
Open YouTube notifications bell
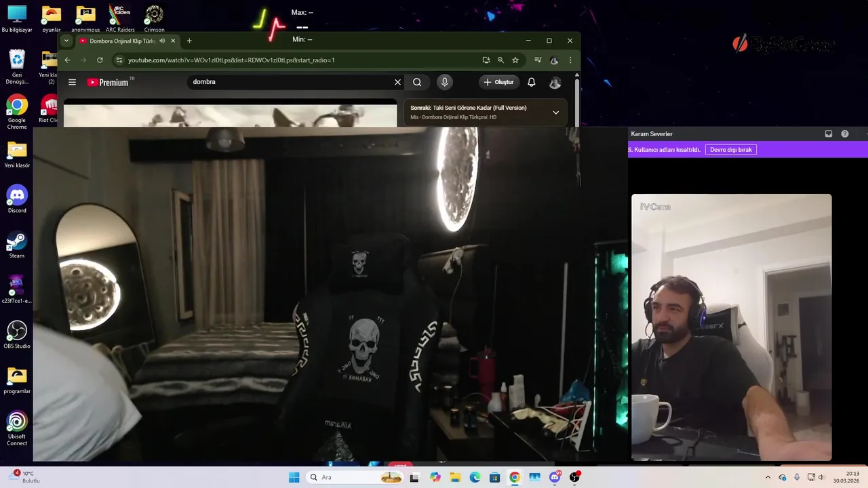(x=532, y=82)
